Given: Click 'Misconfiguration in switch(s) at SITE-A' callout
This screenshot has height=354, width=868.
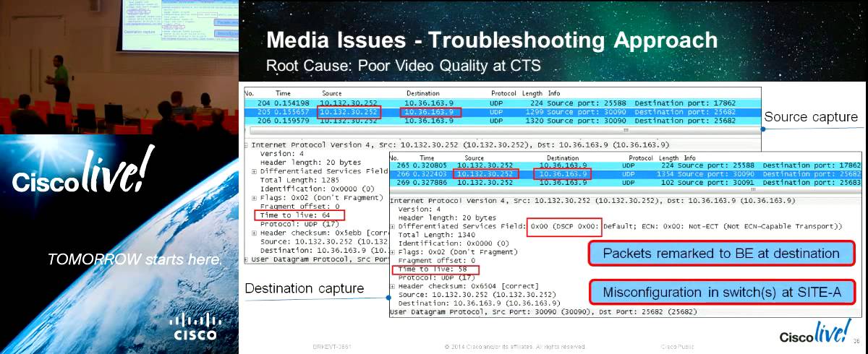Looking at the screenshot, I should [x=721, y=293].
